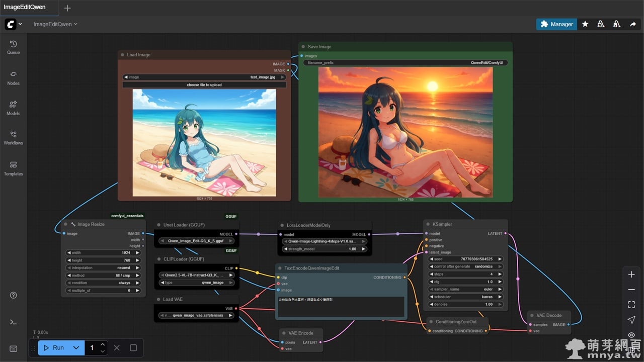Adjust the denoise value control in KSampler
Image resolution: width=644 pixels, height=362 pixels.
[x=465, y=304]
